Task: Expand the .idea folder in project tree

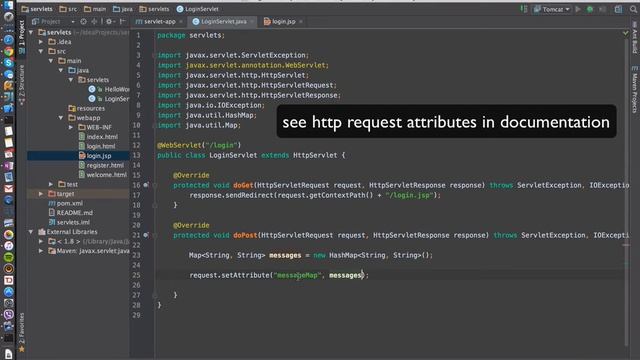Action: [x=41, y=42]
